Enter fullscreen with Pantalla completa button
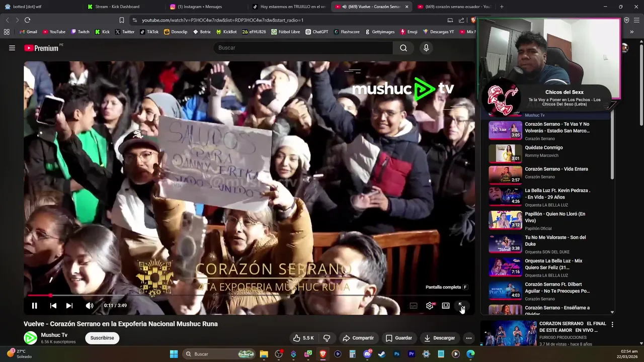 click(461, 306)
